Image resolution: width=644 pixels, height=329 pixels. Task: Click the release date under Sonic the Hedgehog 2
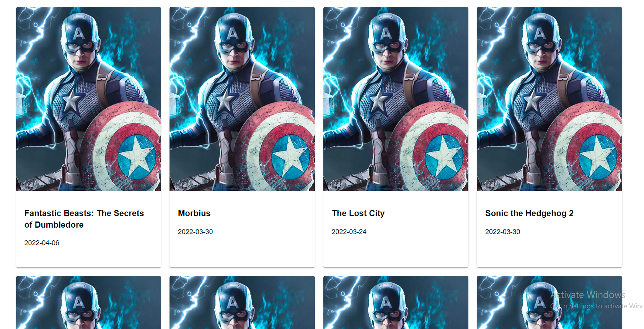[x=503, y=232]
